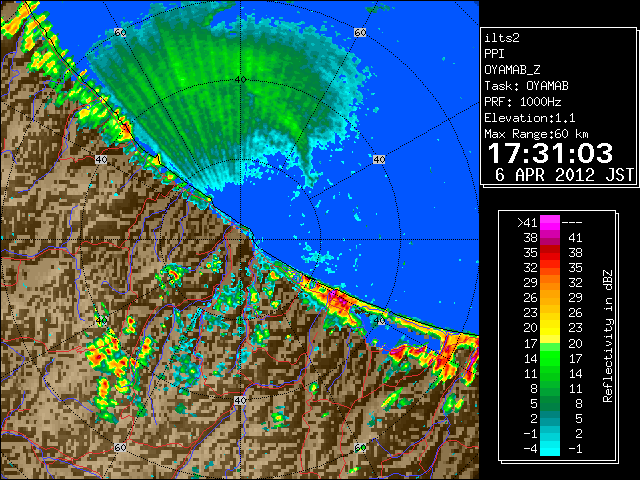Click the '>41' legend label
Viewport: 640px width, 480px height.
[527, 222]
